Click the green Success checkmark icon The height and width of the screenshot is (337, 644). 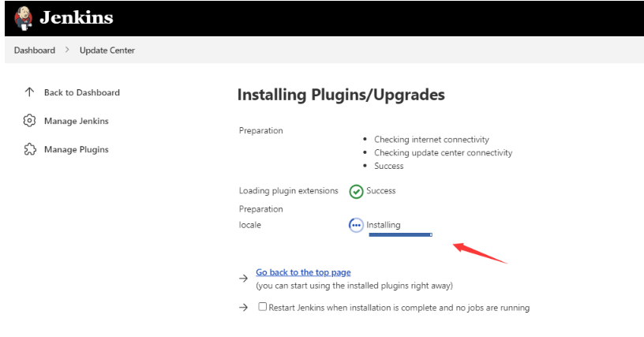point(356,191)
